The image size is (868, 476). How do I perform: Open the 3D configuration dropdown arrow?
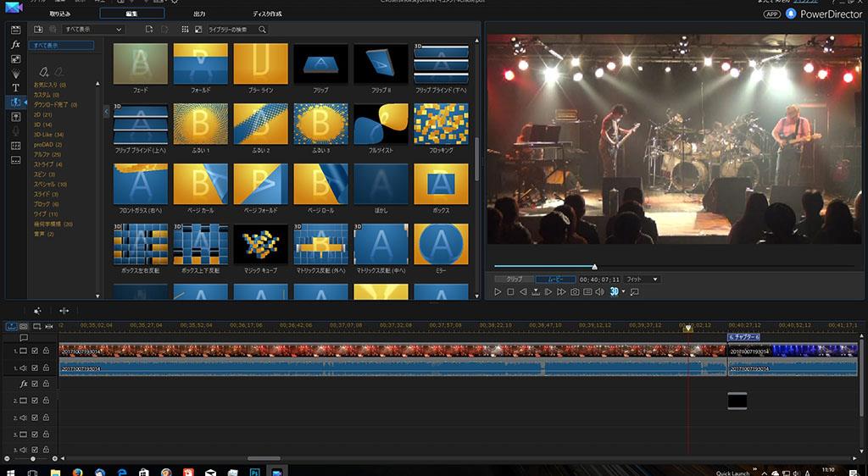click(x=624, y=292)
